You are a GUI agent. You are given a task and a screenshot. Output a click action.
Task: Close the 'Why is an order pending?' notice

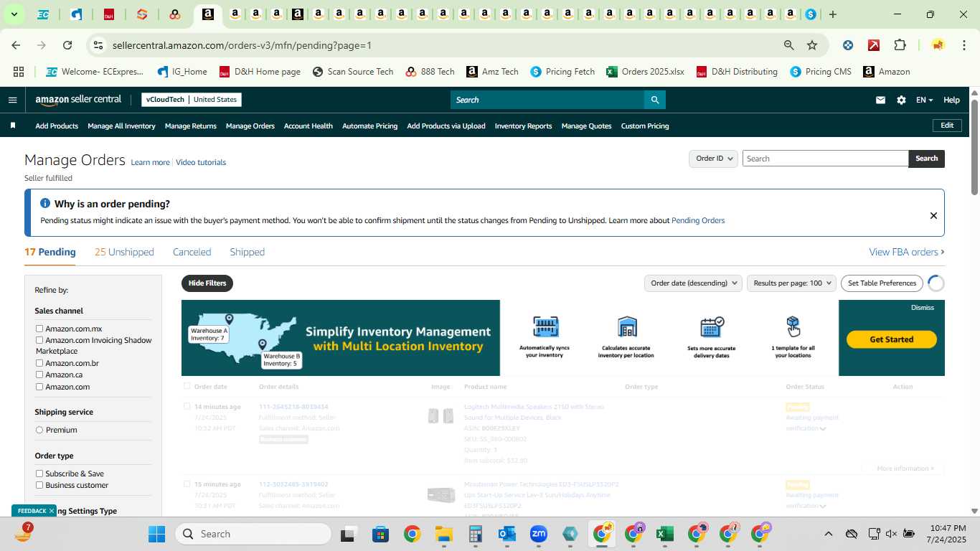(x=933, y=215)
